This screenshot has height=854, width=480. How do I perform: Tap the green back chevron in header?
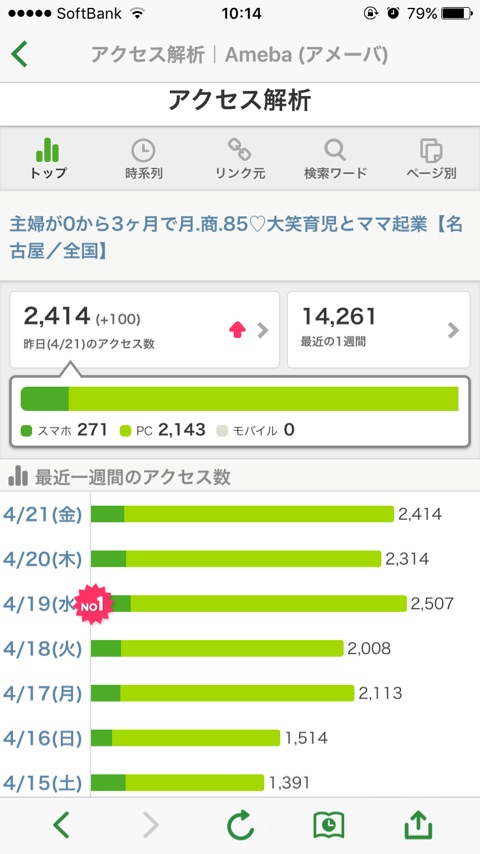click(x=19, y=54)
